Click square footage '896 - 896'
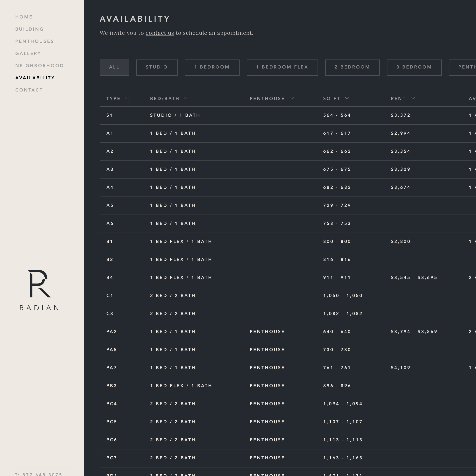Viewport: 476px width, 476px height. pos(337,386)
